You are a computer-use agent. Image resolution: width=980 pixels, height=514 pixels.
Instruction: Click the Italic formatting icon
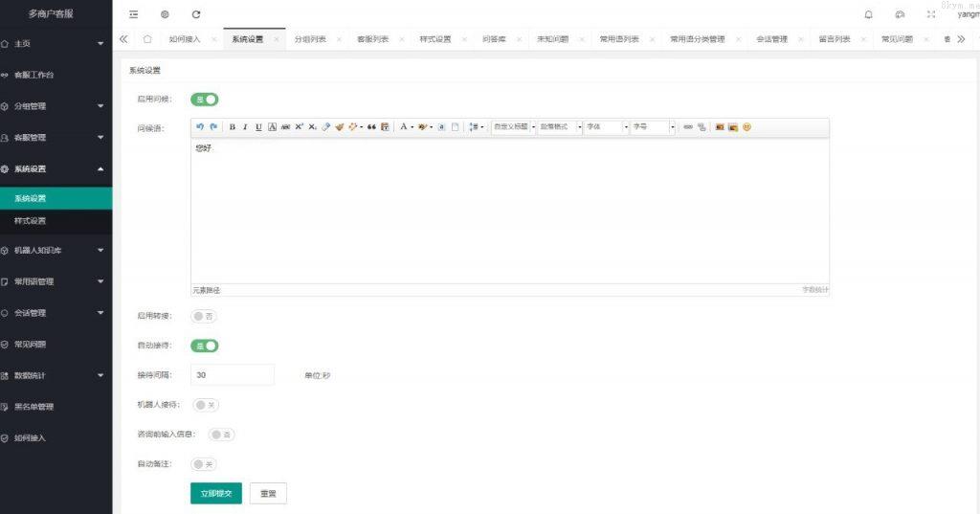click(245, 126)
